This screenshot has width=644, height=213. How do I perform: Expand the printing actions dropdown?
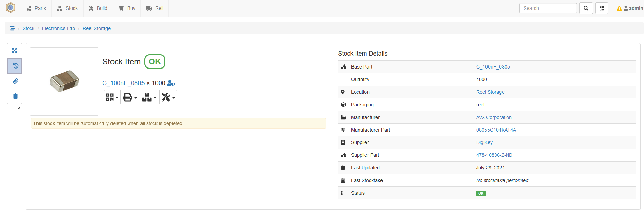130,97
